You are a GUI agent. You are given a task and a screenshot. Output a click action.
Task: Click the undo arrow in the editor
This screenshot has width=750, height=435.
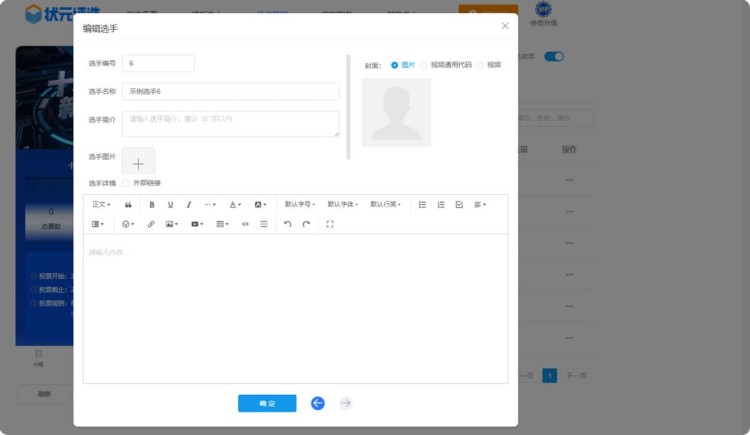coord(287,224)
